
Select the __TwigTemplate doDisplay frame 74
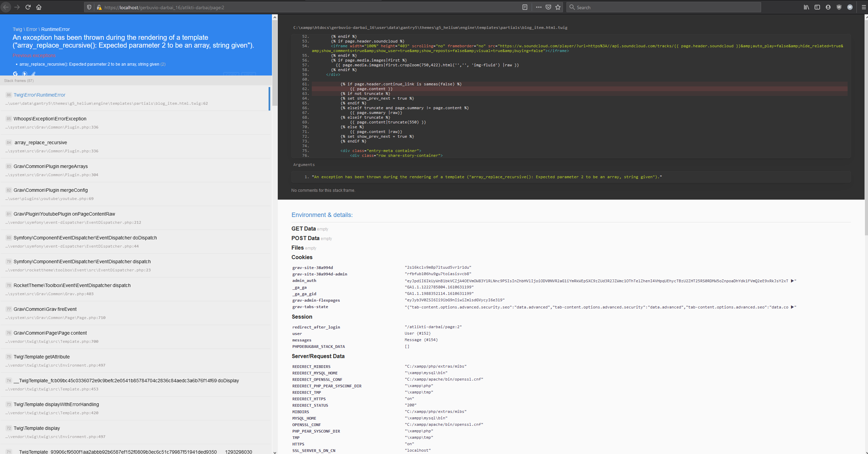point(135,384)
